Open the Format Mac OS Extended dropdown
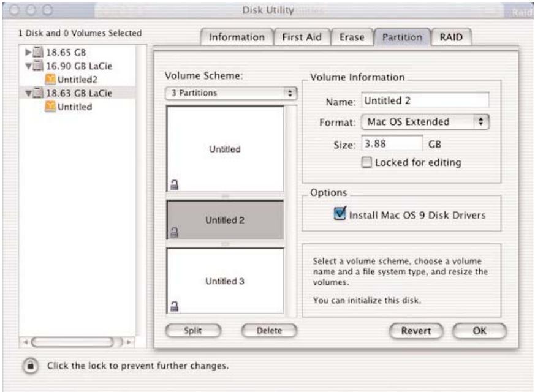 pyautogui.click(x=425, y=122)
